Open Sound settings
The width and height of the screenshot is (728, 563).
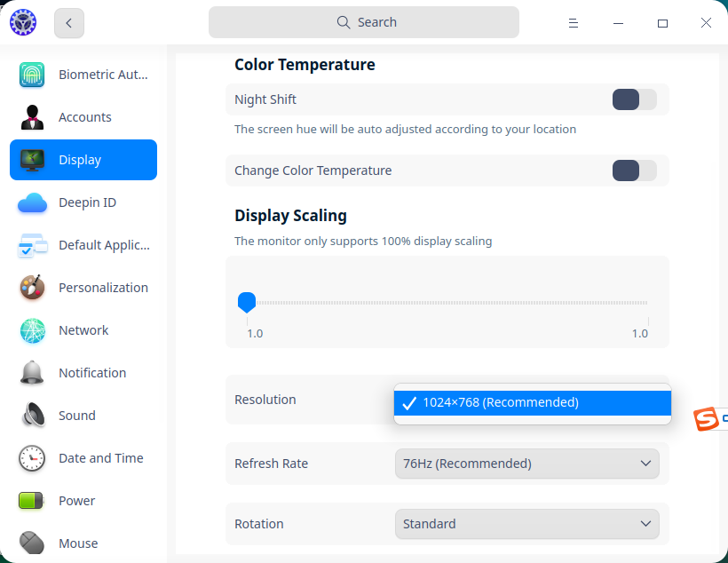[83, 416]
